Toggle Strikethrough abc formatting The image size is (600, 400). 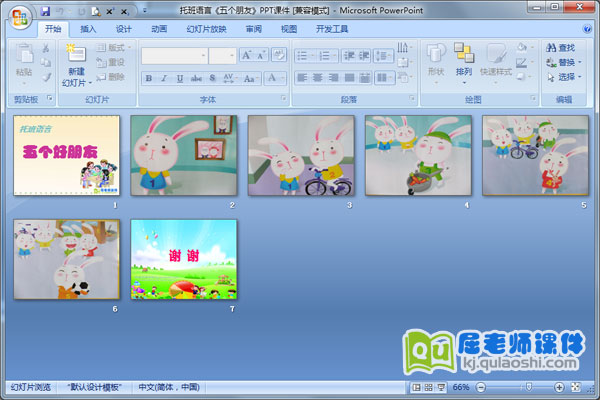point(196,78)
